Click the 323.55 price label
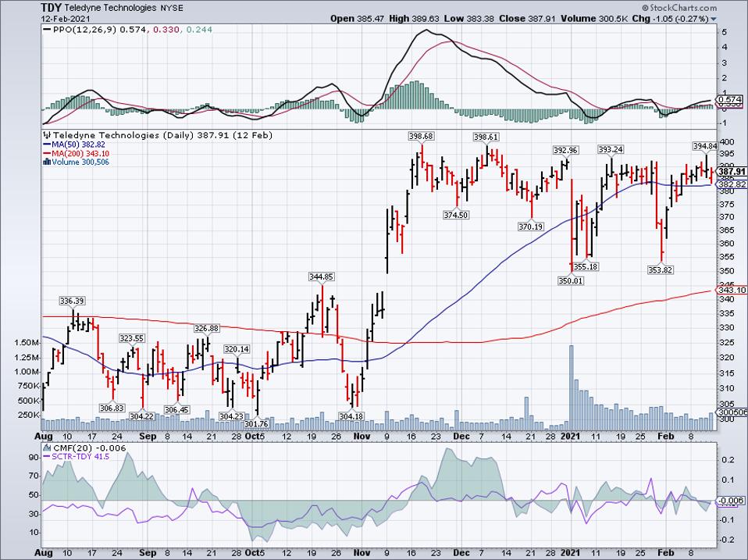 point(132,338)
